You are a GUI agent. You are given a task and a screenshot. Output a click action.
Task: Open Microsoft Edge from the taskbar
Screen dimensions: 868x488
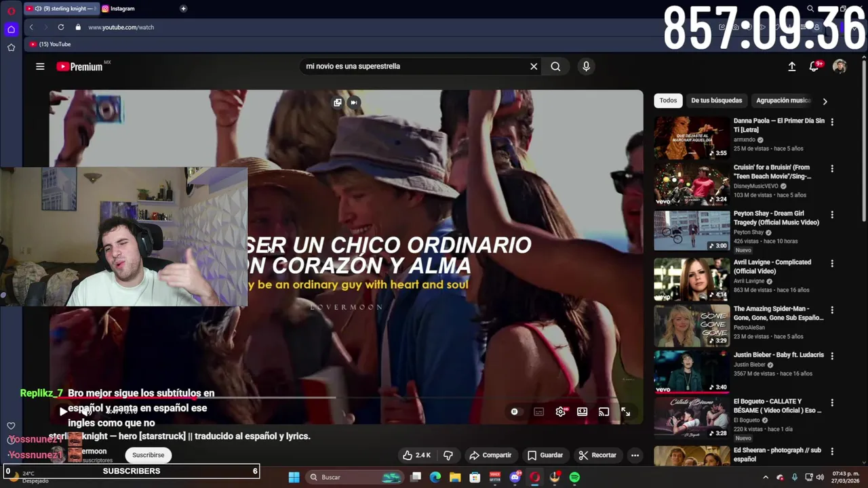pyautogui.click(x=435, y=477)
